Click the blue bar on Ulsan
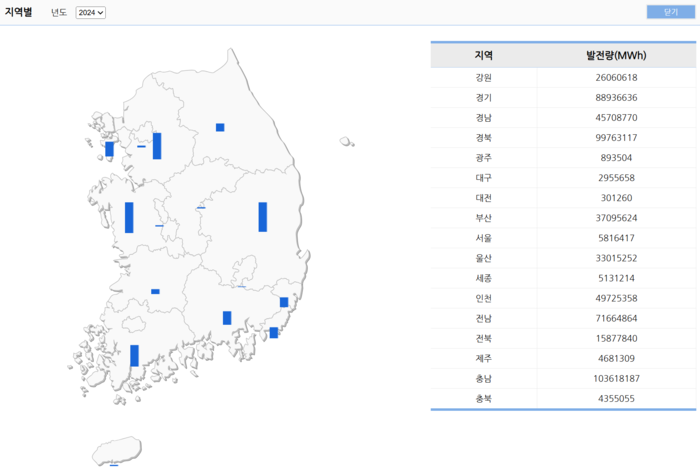Screen dimensions: 700x471 (284, 302)
